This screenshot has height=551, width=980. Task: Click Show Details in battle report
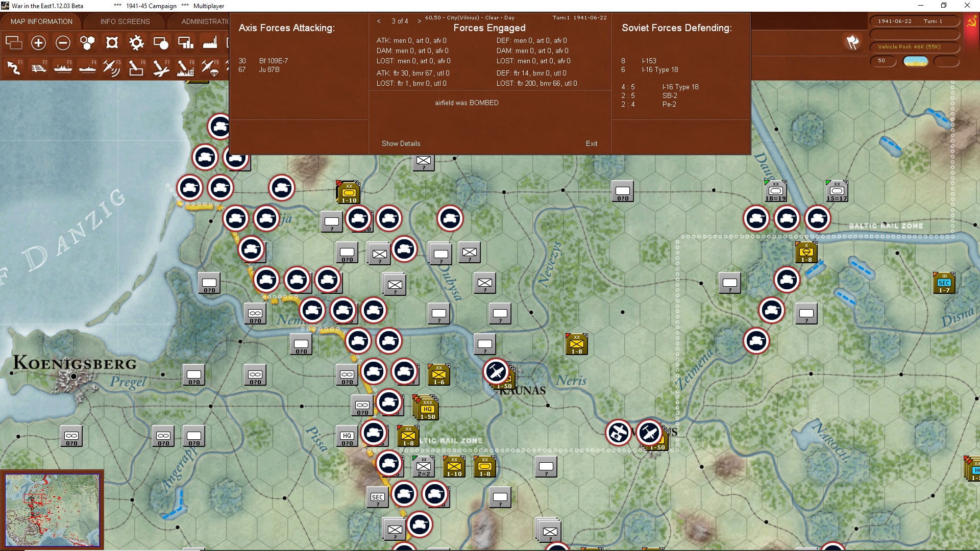click(x=401, y=144)
